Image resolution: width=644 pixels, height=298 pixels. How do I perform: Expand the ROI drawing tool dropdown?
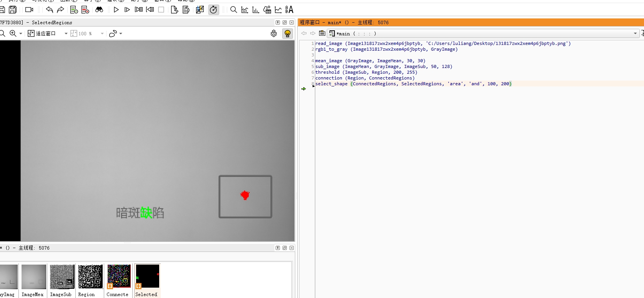(121, 33)
